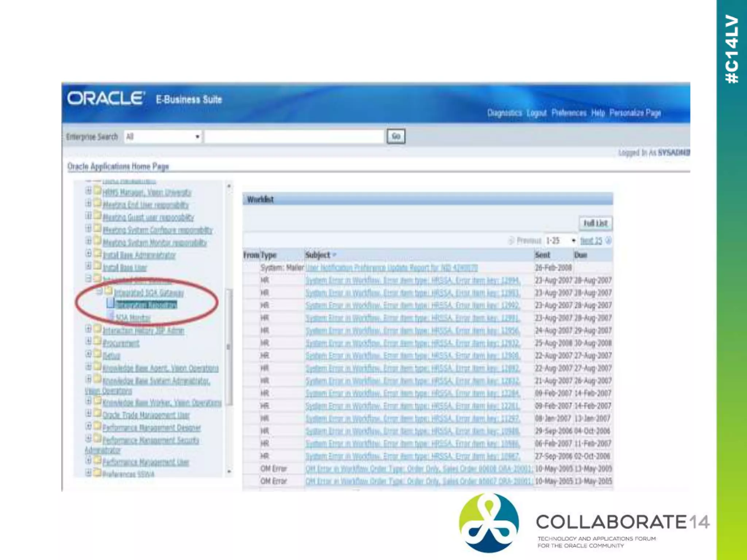Image resolution: width=747 pixels, height=560 pixels.
Task: Open Preferences in the top navigation
Action: click(569, 113)
